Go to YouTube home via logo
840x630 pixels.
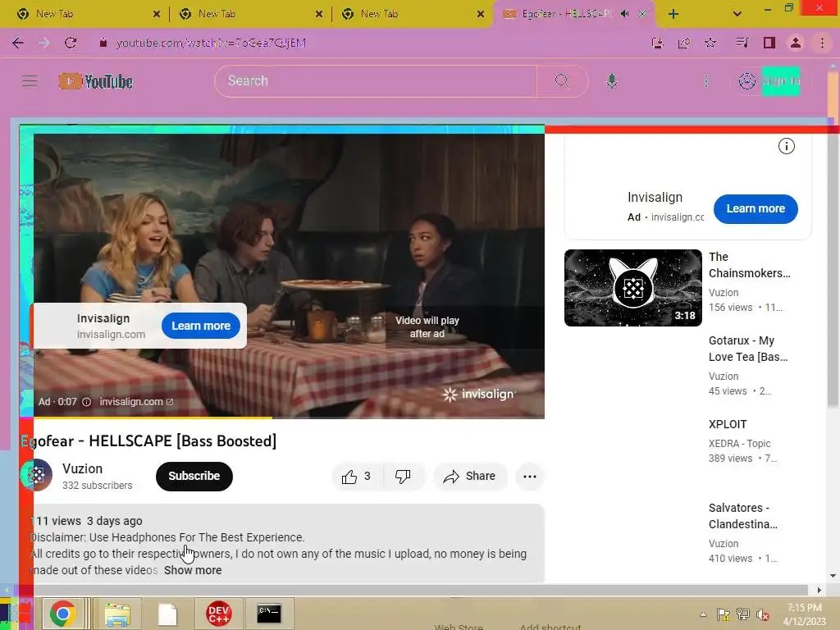point(96,81)
